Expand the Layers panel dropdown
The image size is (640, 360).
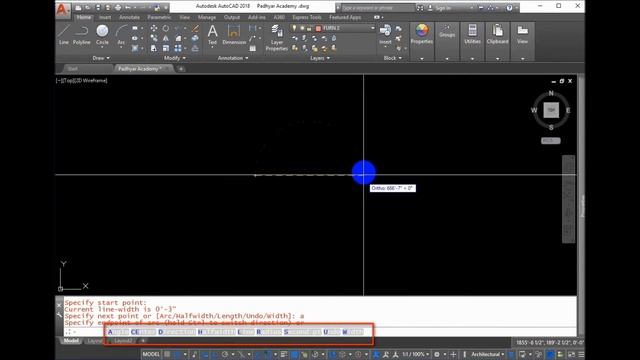[x=320, y=58]
